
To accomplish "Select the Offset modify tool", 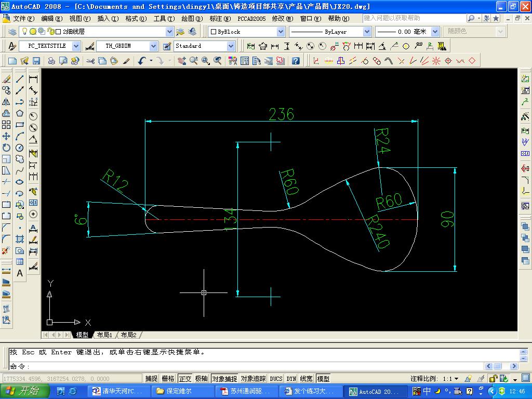I will (6, 113).
